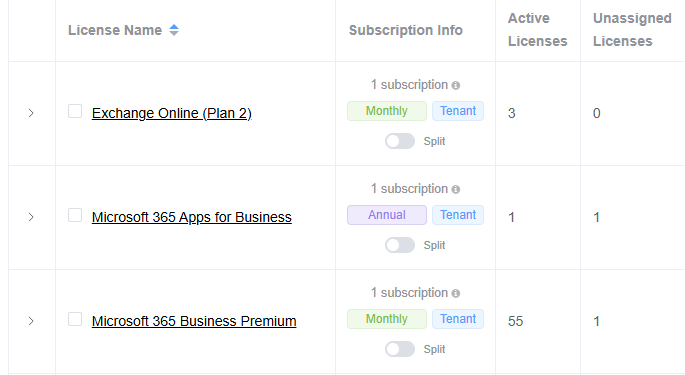Screen dimensions: 685x375
Task: Click the Monthly tag for Exchange Online (Plan 2)
Action: tap(387, 111)
